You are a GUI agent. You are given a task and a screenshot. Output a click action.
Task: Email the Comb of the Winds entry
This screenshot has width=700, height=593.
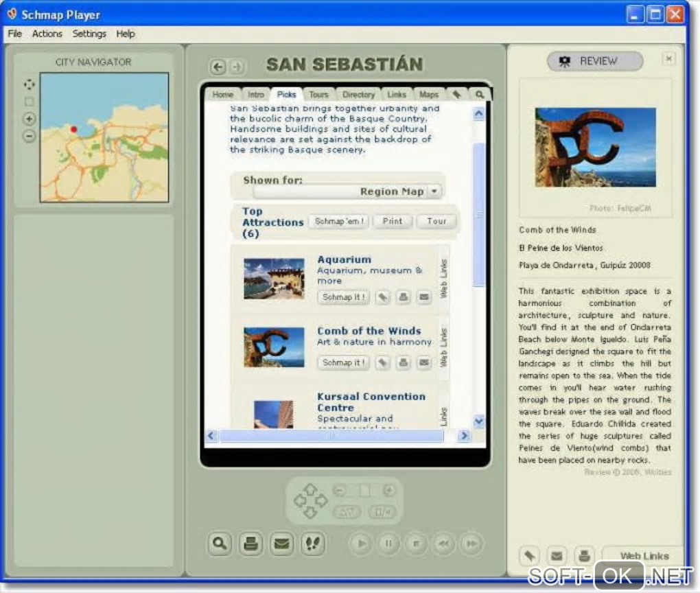(424, 362)
